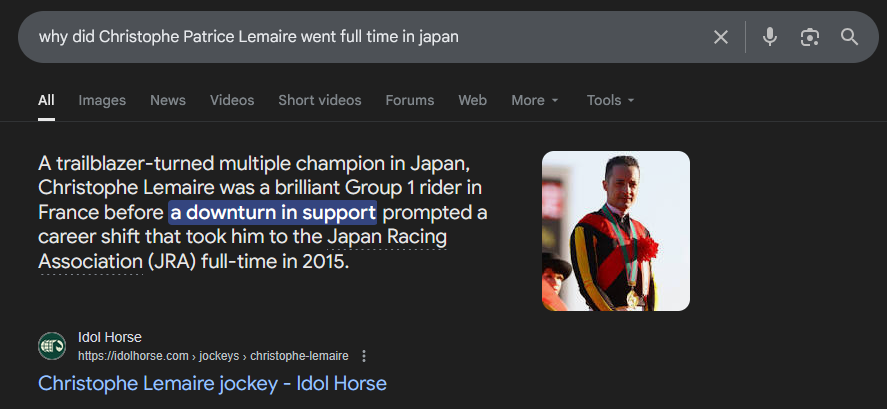This screenshot has height=409, width=887.
Task: Click the magnifying glass search button
Action: (849, 37)
